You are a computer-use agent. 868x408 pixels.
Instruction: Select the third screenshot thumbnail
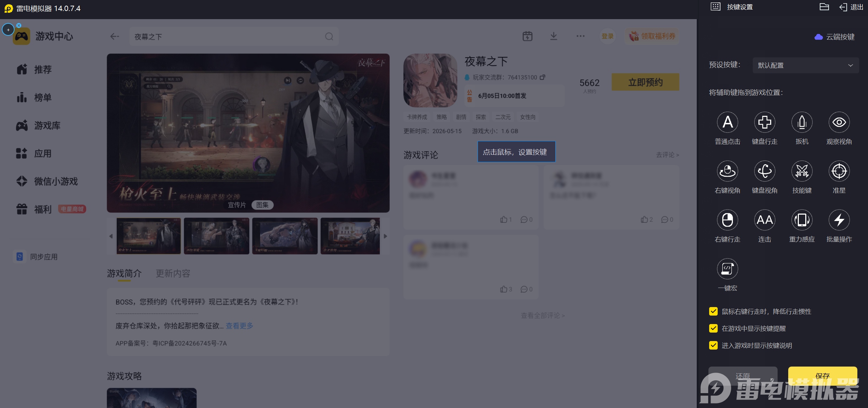285,236
